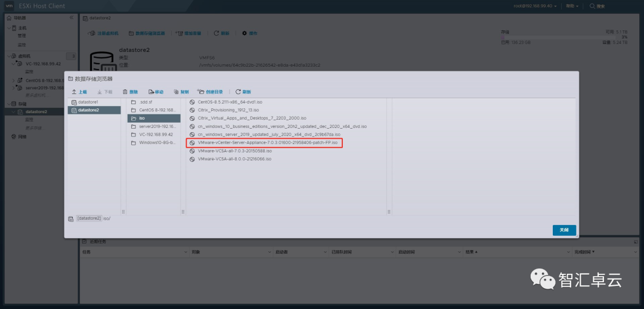The width and height of the screenshot is (644, 309).
Task: Select the iso folder
Action: click(154, 118)
